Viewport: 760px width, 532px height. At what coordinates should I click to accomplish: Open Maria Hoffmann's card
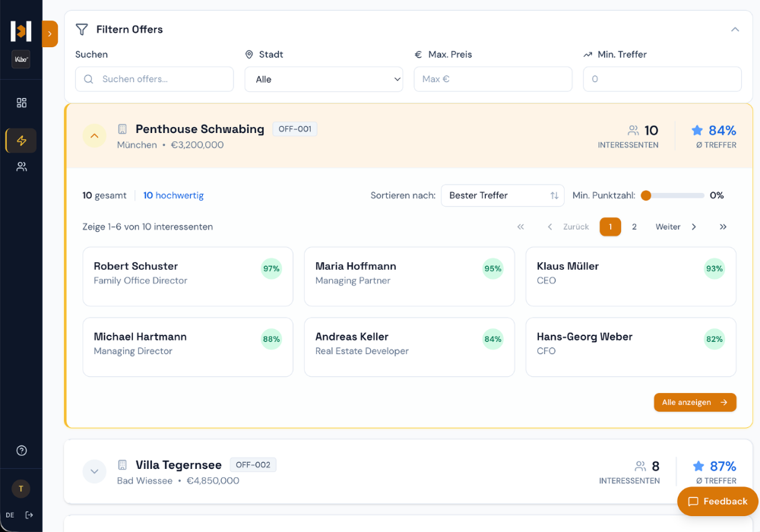(409, 277)
